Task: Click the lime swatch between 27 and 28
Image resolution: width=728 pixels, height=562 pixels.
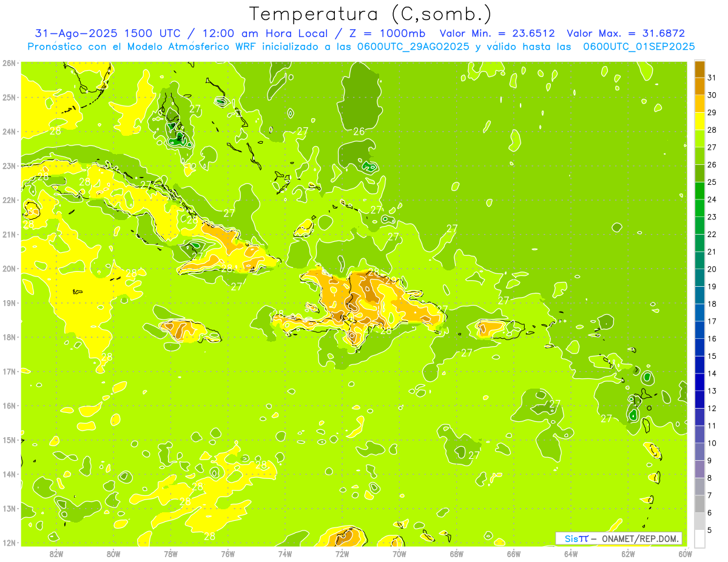Action: pos(699,138)
